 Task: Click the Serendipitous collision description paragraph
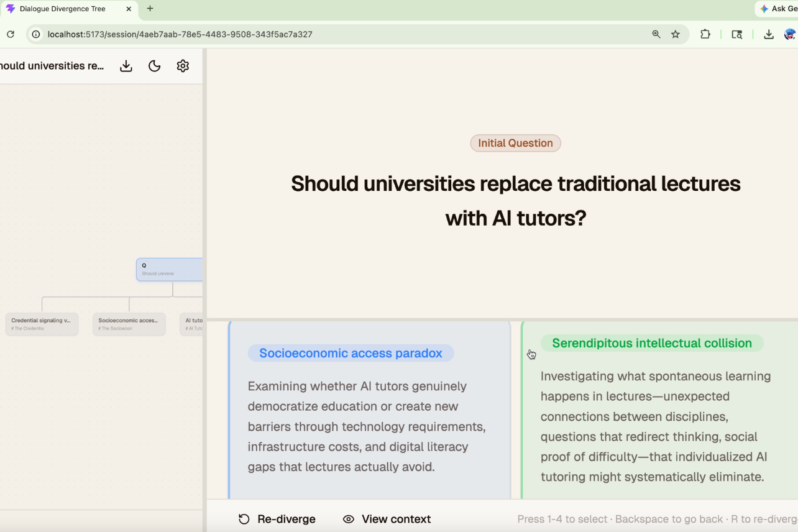coord(656,426)
